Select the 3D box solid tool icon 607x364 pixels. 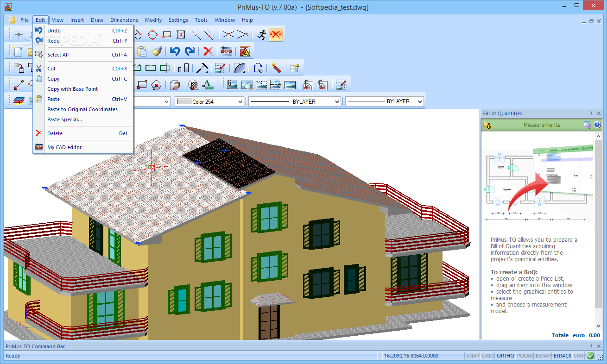point(175,85)
